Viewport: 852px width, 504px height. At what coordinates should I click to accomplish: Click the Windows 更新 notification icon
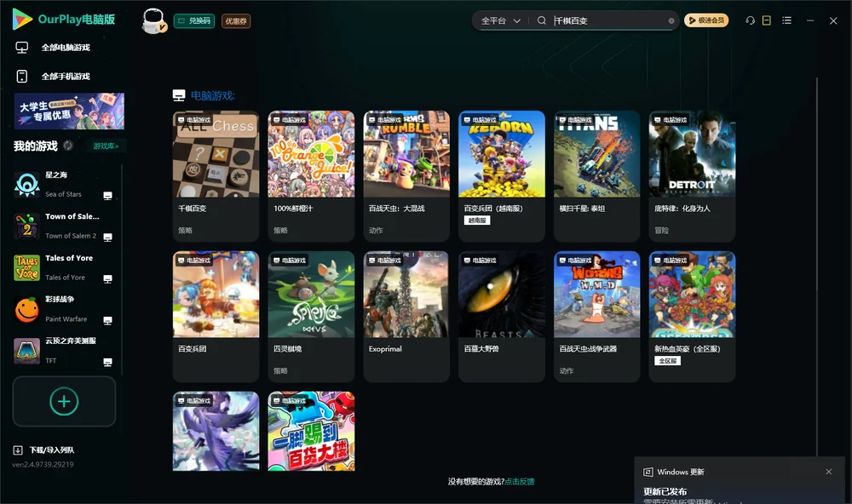click(x=648, y=472)
